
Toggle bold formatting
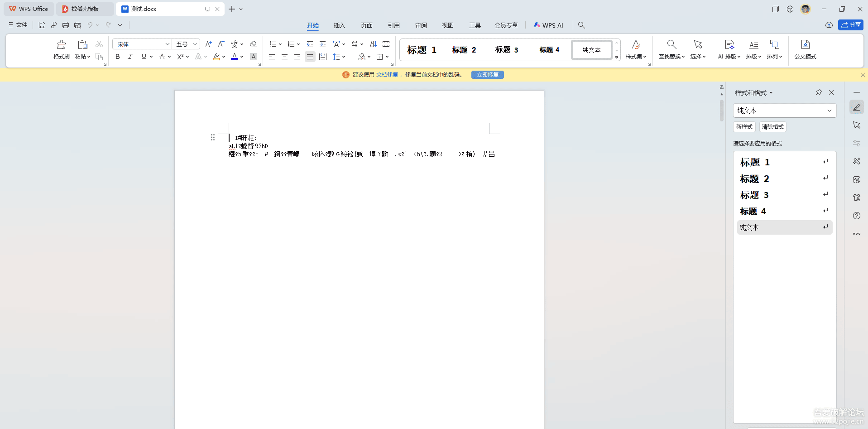117,56
